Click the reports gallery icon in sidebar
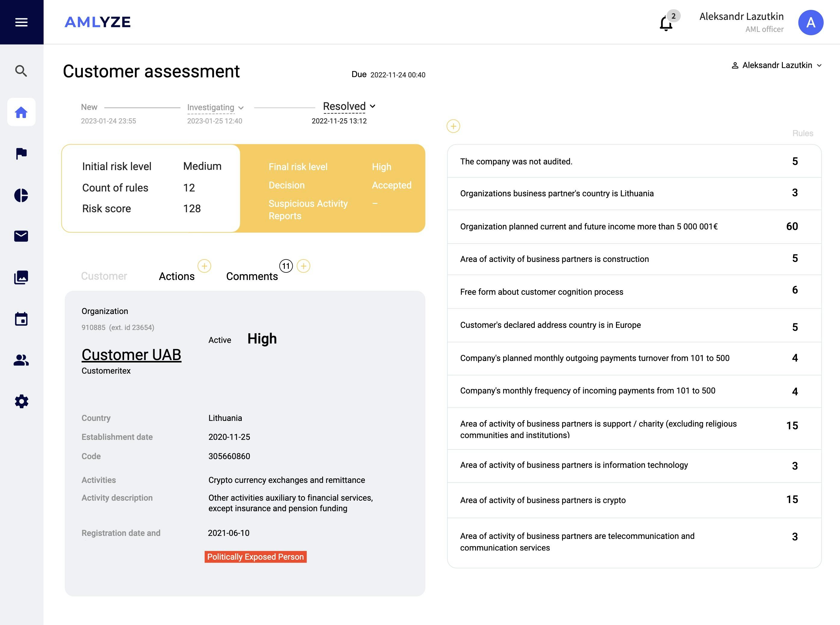840x625 pixels. 21,277
